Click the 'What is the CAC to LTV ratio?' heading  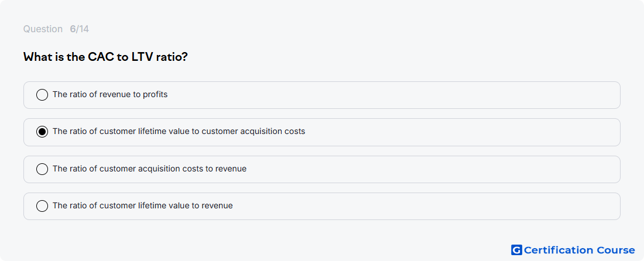pos(105,57)
